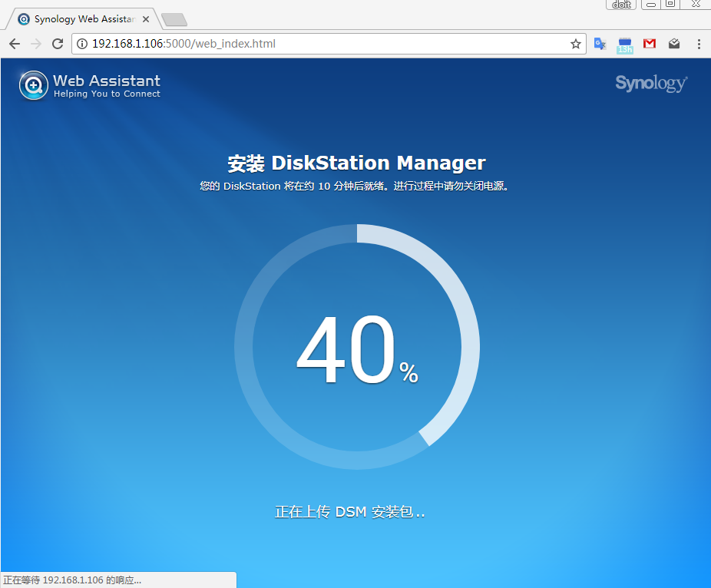This screenshot has width=711, height=588.
Task: Click the doit user profile button
Action: [x=621, y=5]
